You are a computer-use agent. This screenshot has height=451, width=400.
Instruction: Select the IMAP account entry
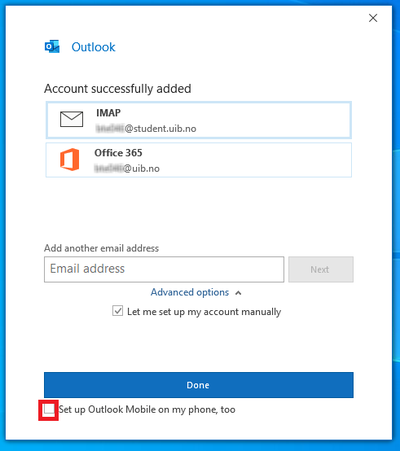click(x=199, y=120)
